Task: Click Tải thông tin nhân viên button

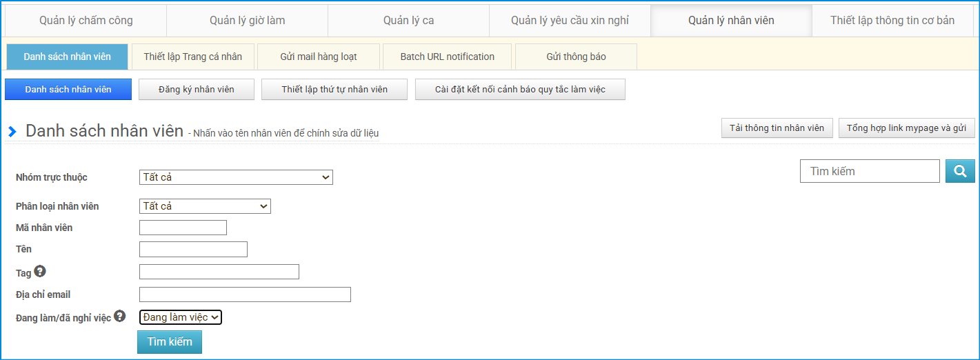Action: click(x=777, y=128)
